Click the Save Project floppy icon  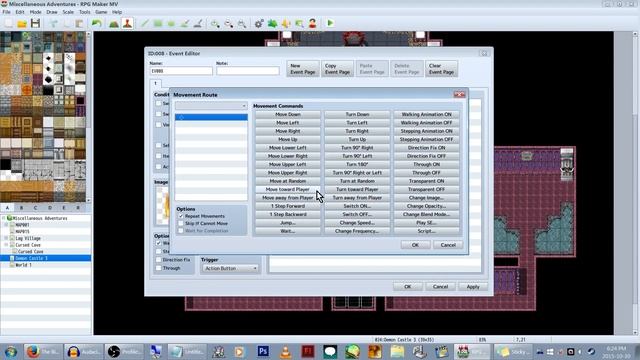coord(36,23)
